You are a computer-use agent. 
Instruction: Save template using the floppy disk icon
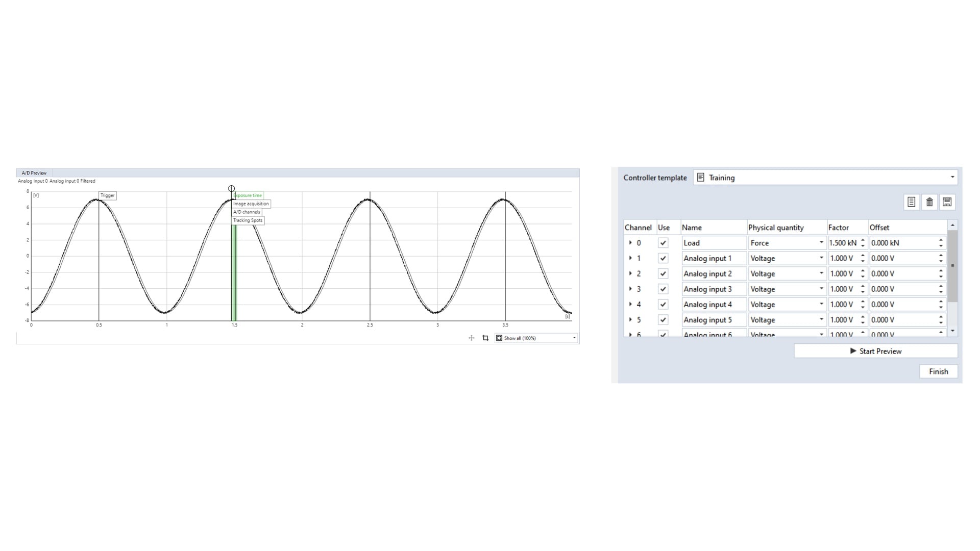pos(947,202)
